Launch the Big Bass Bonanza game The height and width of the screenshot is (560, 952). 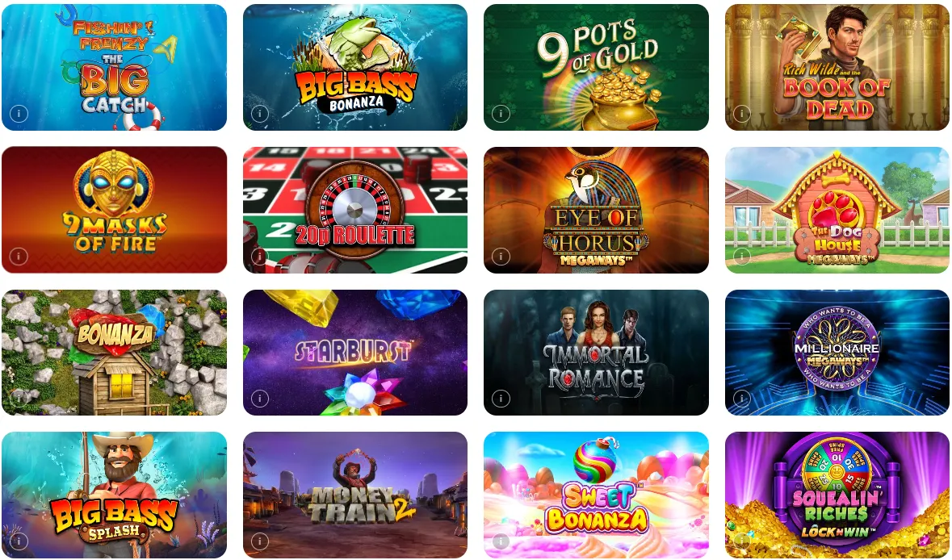[x=355, y=67]
